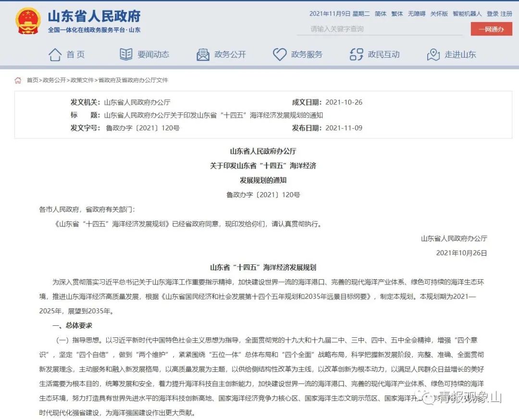Viewport: 519px width, 420px height.
Task: Enable 无障碍 accessibility mode
Action: point(417,14)
